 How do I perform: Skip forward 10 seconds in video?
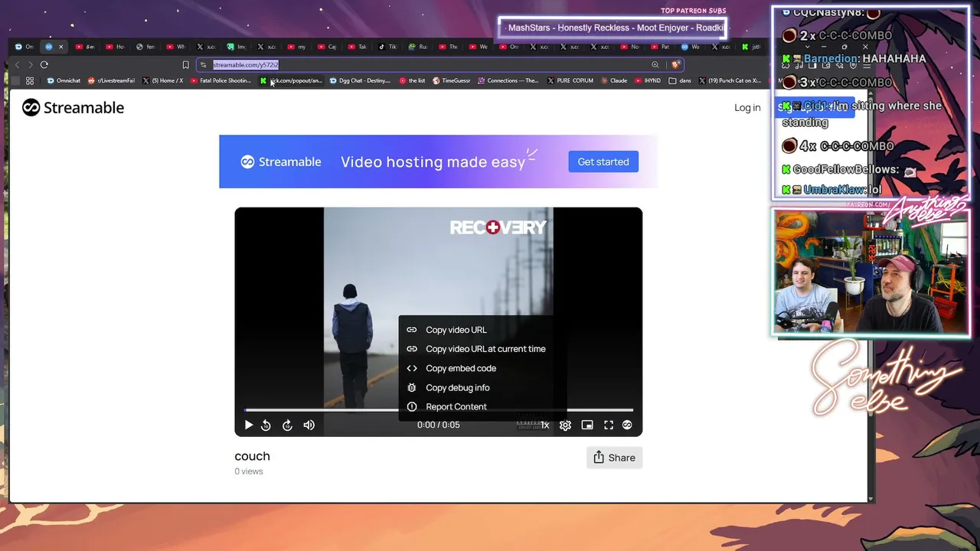point(287,425)
